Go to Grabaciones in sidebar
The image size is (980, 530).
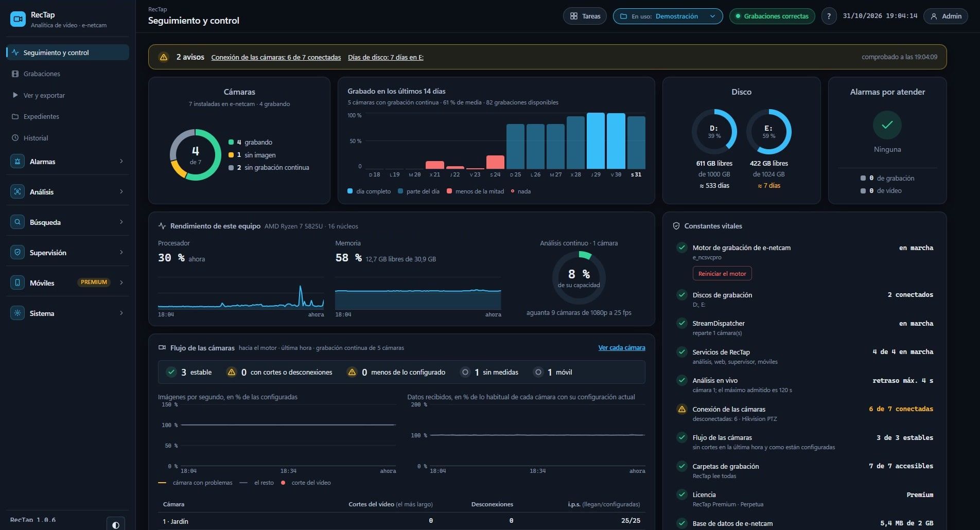click(67, 74)
